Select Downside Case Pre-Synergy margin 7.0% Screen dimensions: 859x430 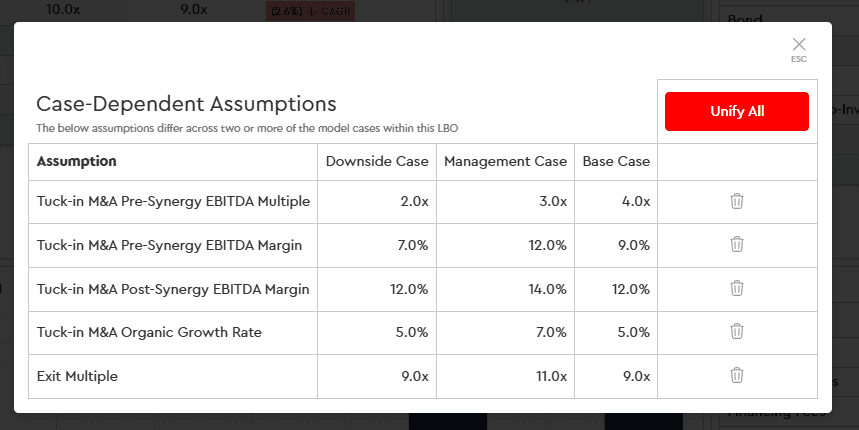[x=411, y=245]
